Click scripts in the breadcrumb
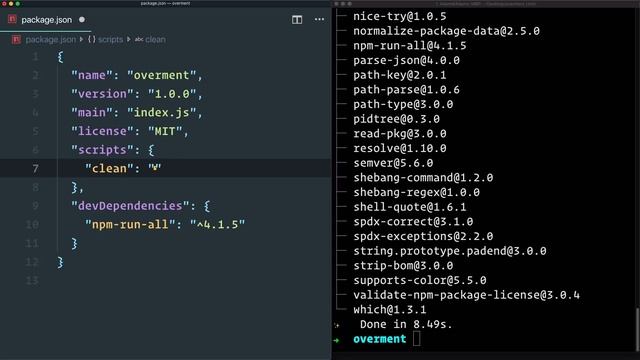 [110, 40]
